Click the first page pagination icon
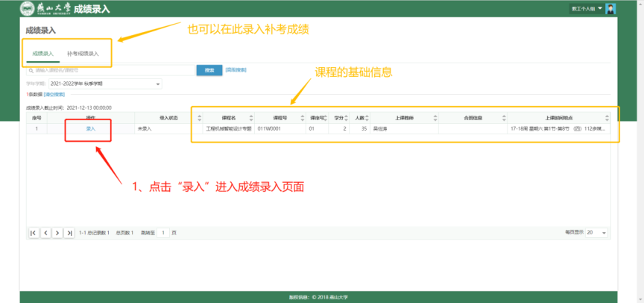 point(34,233)
